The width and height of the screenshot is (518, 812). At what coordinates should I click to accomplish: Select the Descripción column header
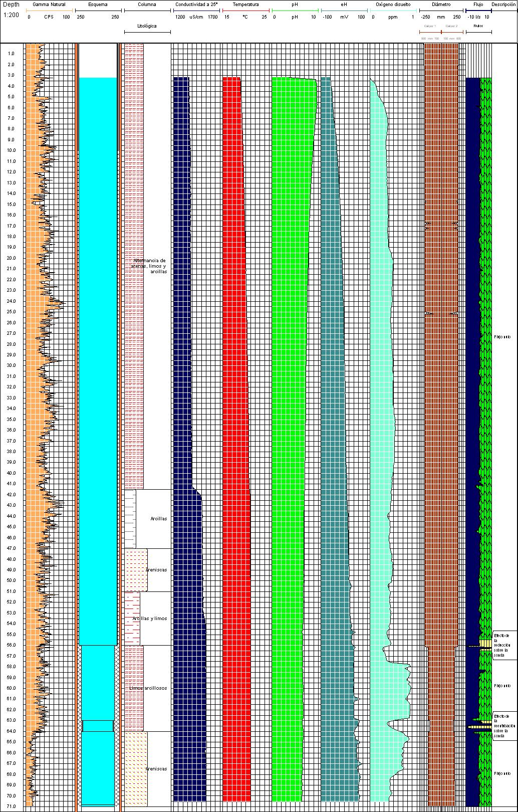[503, 5]
